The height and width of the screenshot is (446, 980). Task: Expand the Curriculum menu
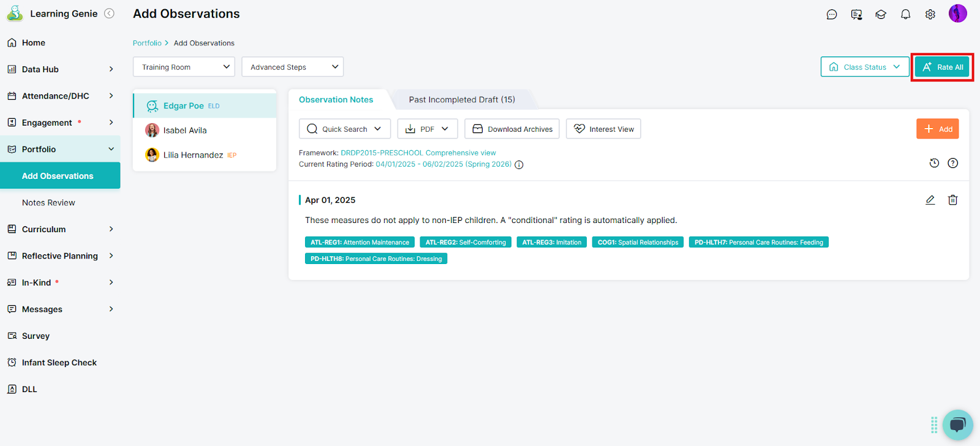tap(60, 229)
